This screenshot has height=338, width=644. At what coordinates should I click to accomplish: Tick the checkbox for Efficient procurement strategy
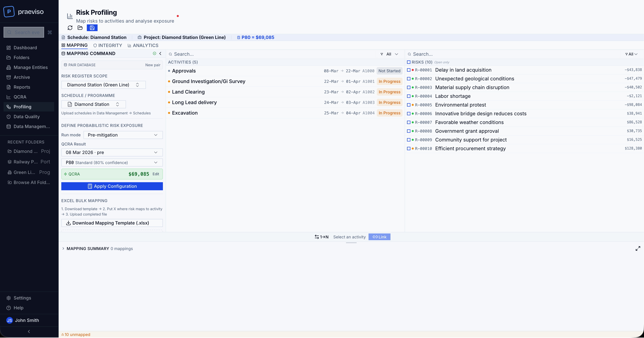pos(409,148)
